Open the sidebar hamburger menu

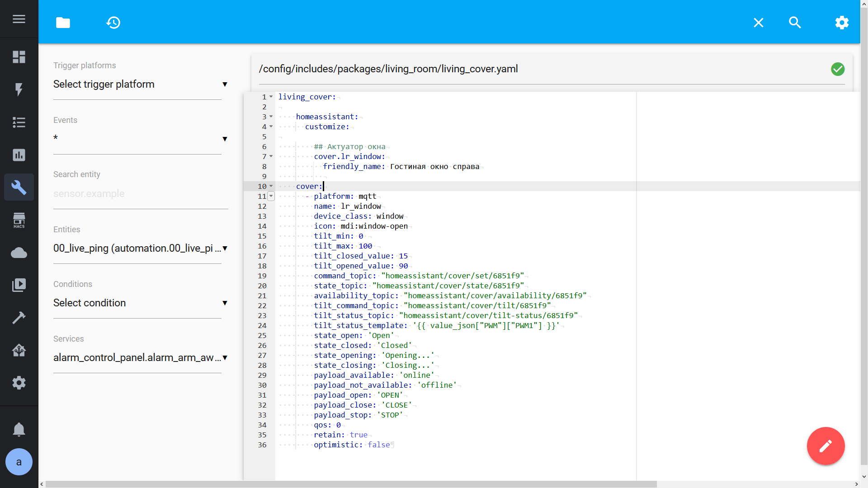coord(19,19)
